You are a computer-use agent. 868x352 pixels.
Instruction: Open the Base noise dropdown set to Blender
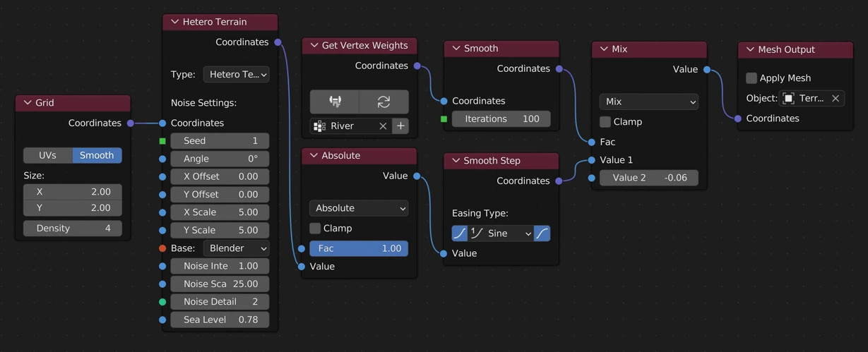click(236, 248)
